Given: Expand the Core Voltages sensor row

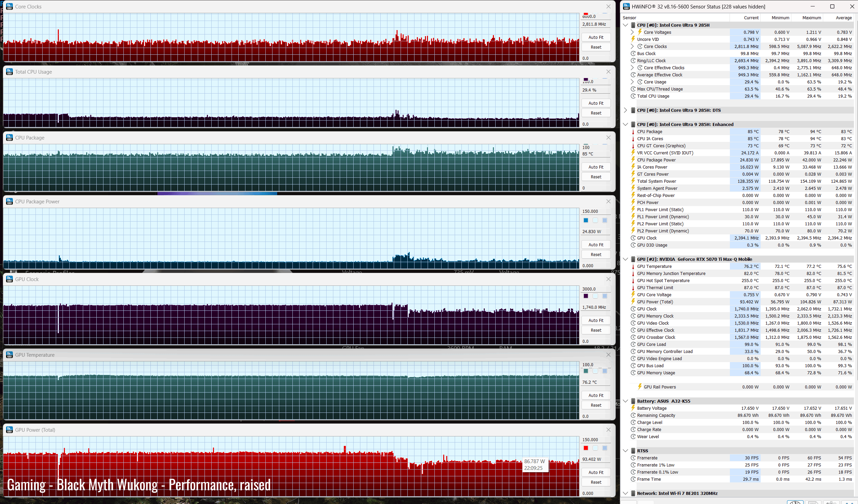Looking at the screenshot, I should (632, 32).
